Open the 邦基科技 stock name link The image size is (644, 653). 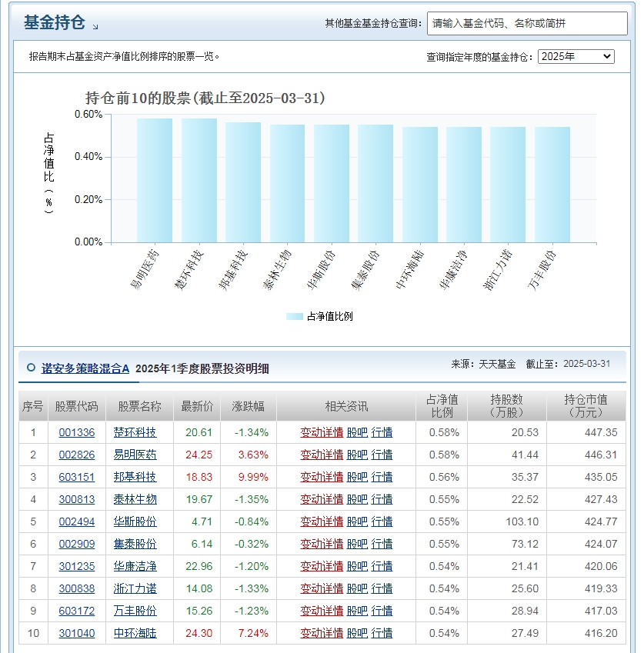point(135,477)
